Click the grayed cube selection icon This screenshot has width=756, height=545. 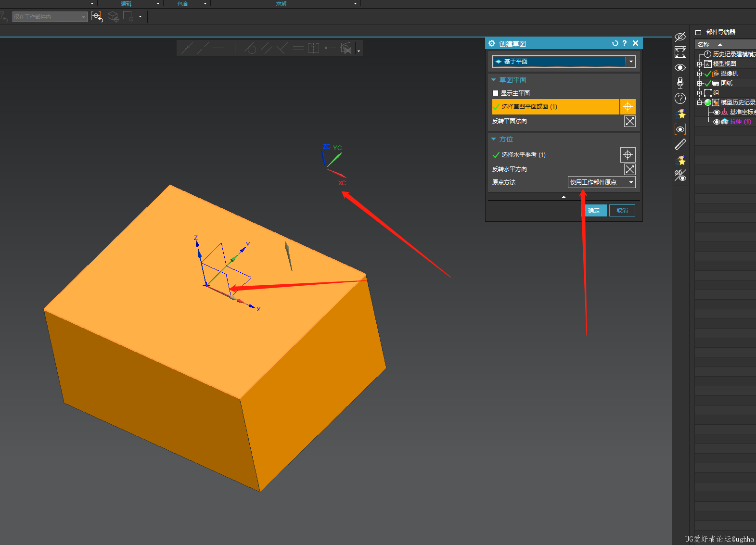coord(113,17)
